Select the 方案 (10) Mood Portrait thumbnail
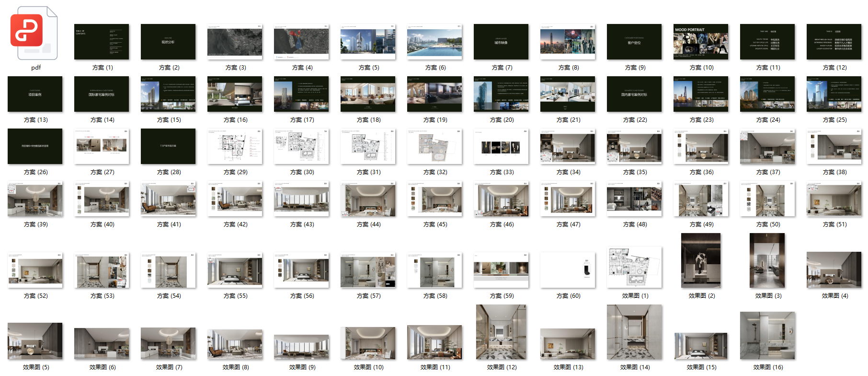The width and height of the screenshot is (868, 376). (700, 42)
